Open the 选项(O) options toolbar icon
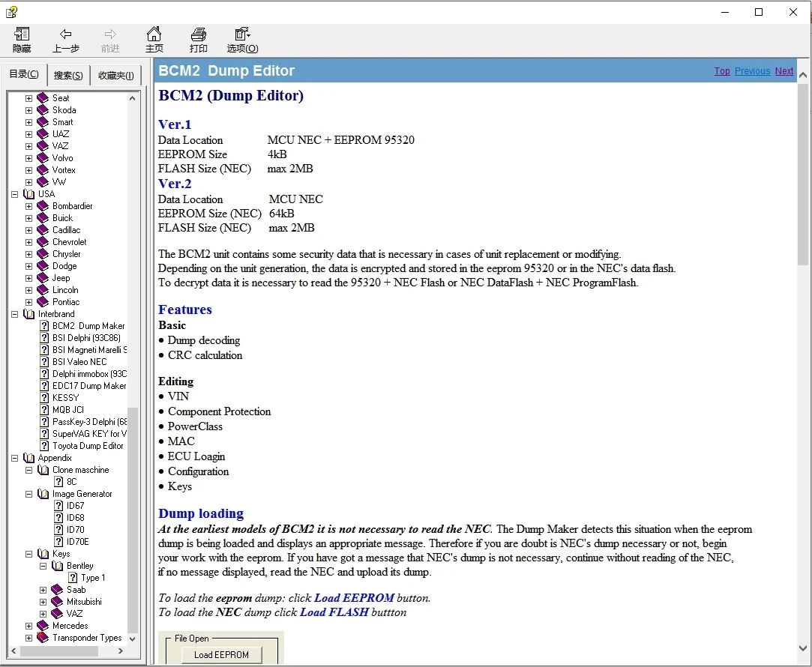The image size is (812, 667). point(241,40)
